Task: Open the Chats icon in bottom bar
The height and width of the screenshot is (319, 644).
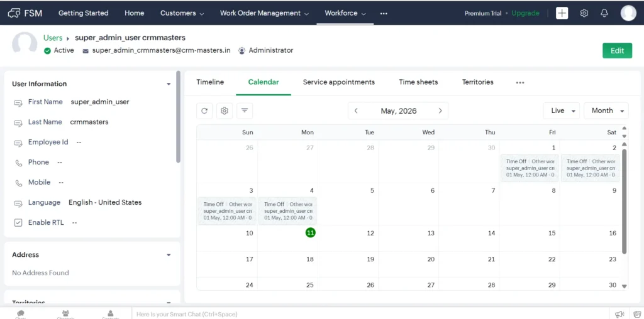Action: [21, 314]
